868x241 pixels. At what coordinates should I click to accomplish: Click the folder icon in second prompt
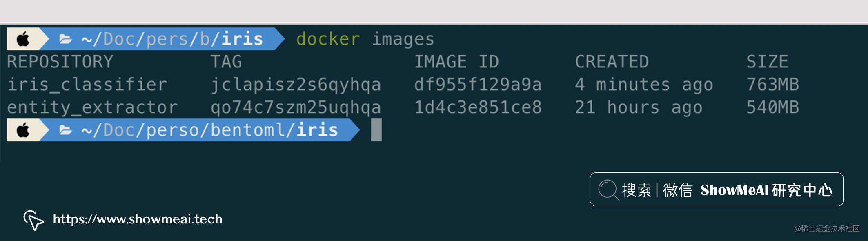point(66,130)
